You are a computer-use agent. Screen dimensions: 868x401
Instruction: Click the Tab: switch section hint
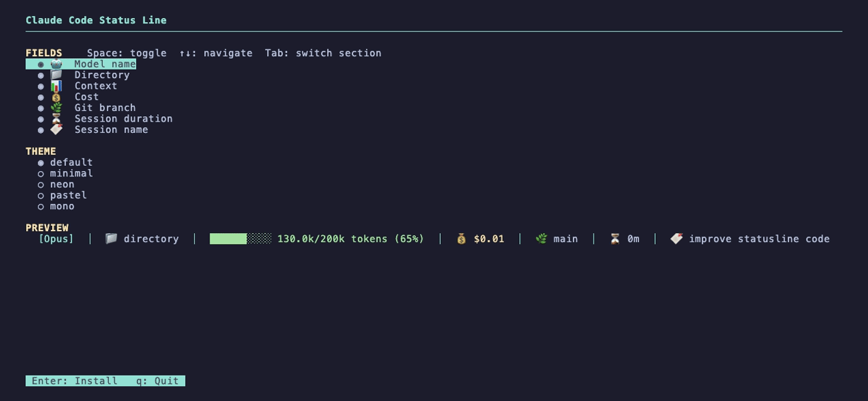pyautogui.click(x=323, y=53)
